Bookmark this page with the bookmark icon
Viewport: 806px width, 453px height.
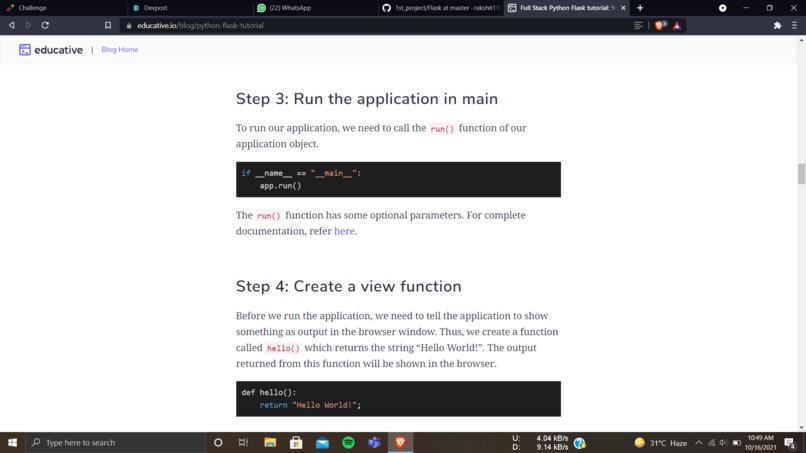(108, 25)
